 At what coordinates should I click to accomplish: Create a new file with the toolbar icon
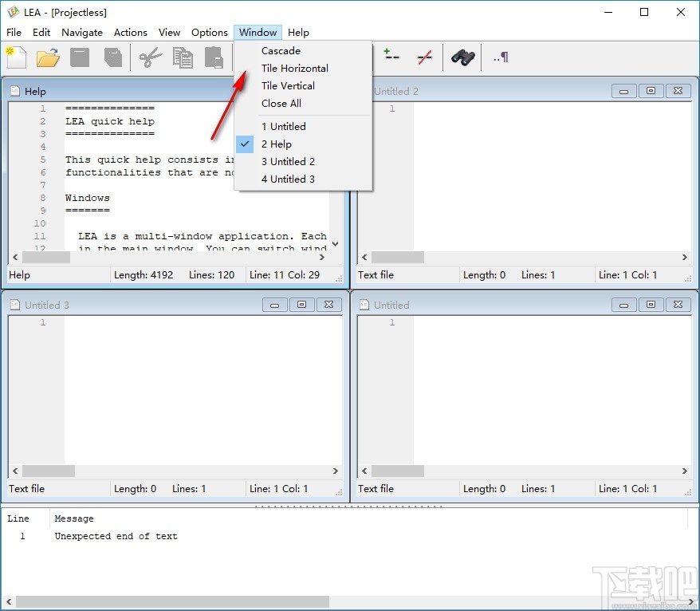tap(16, 57)
